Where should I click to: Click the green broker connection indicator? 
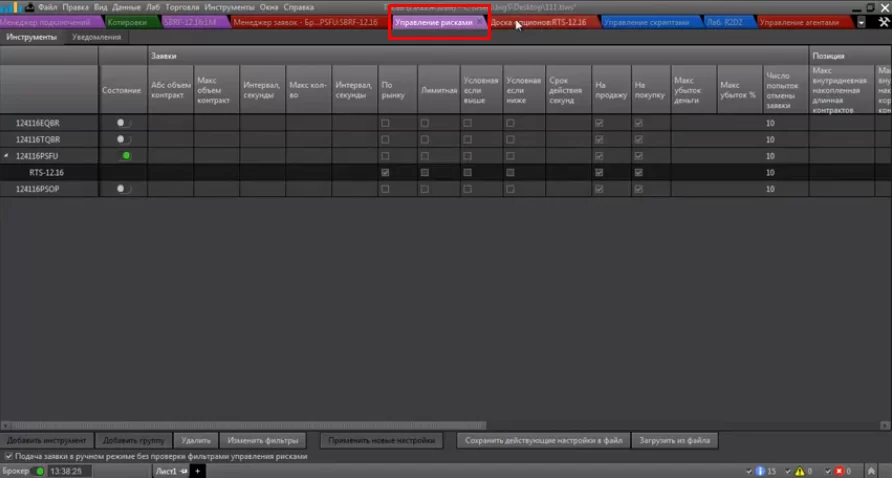tap(39, 471)
